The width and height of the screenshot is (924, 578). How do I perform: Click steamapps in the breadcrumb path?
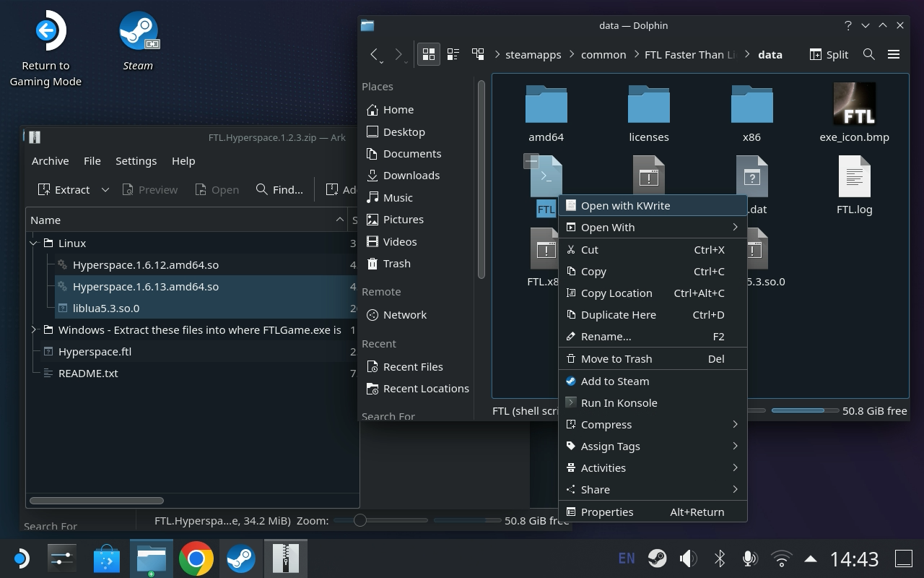point(533,54)
